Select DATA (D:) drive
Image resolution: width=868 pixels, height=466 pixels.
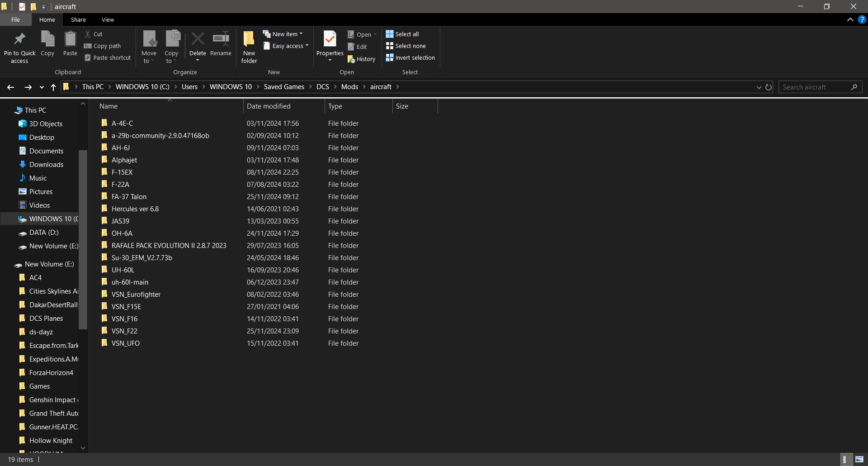pos(44,232)
